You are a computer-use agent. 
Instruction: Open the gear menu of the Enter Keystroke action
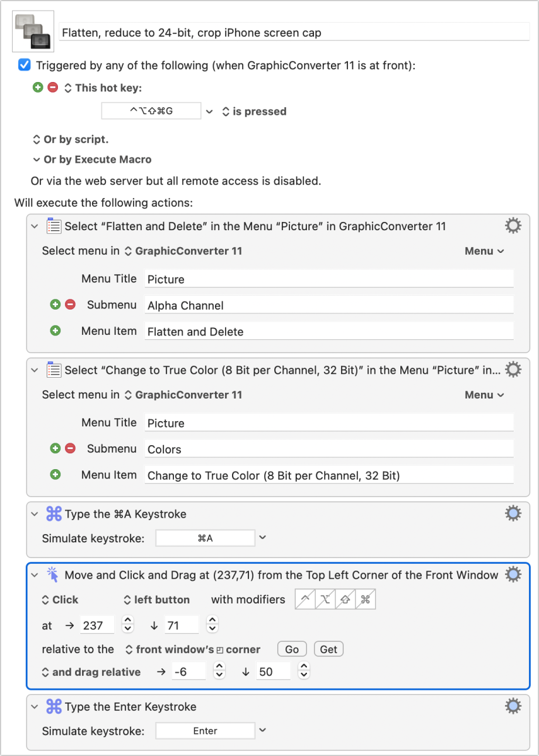pos(513,706)
